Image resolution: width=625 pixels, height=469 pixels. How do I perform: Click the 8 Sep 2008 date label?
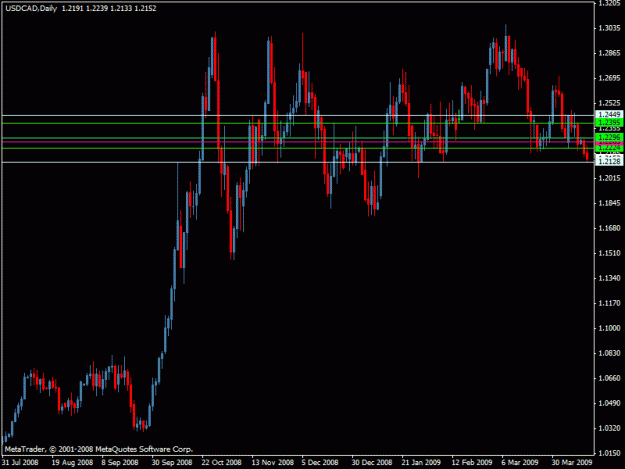120,462
